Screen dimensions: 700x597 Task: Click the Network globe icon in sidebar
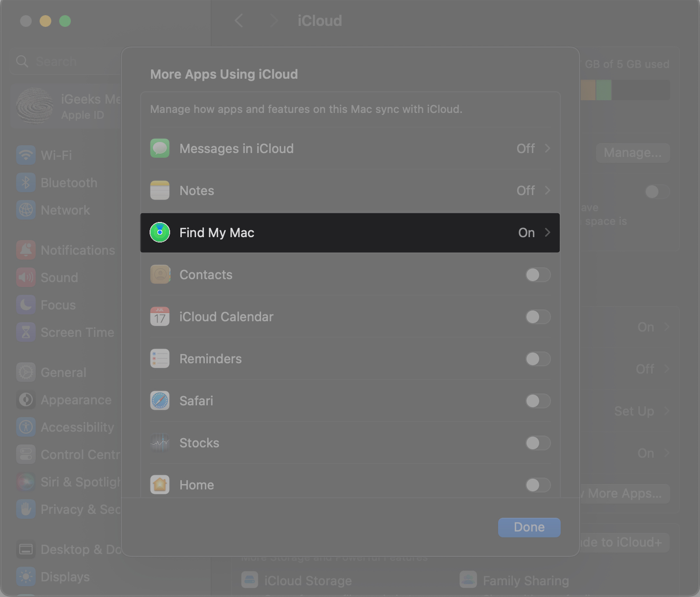(x=26, y=210)
